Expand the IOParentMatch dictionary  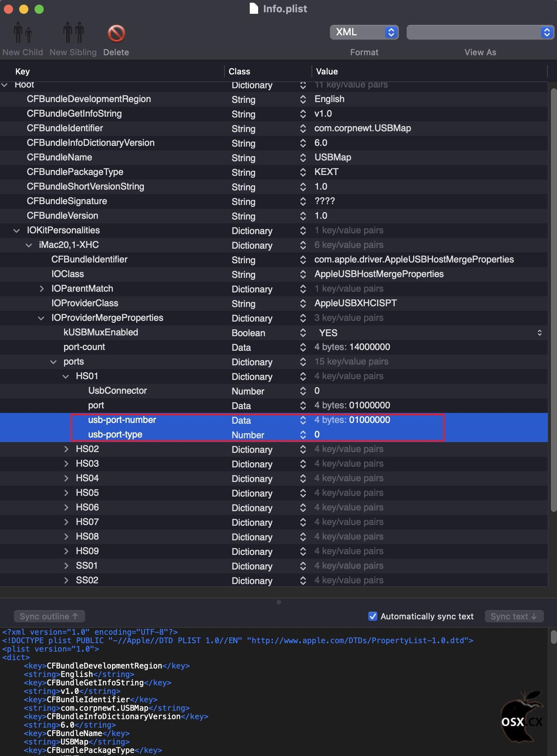tap(41, 289)
